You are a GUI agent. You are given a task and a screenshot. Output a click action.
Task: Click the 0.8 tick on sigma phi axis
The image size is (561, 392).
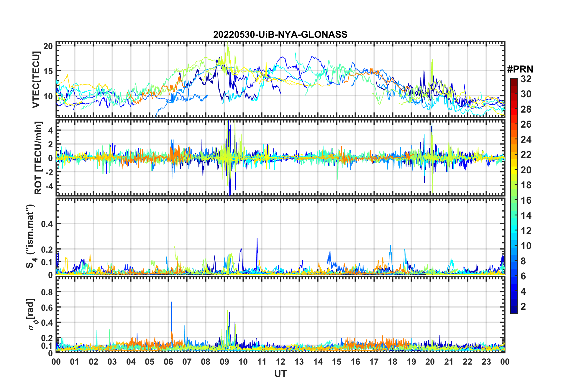47,292
